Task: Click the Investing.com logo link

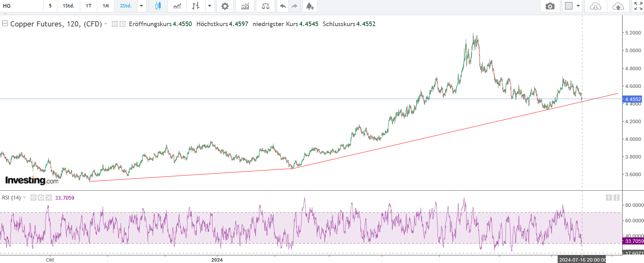Action: coord(32,180)
